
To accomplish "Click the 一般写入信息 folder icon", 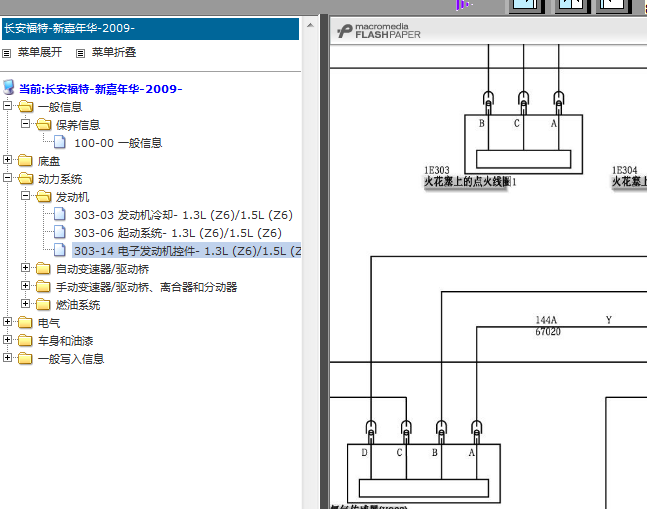I will click(25, 358).
